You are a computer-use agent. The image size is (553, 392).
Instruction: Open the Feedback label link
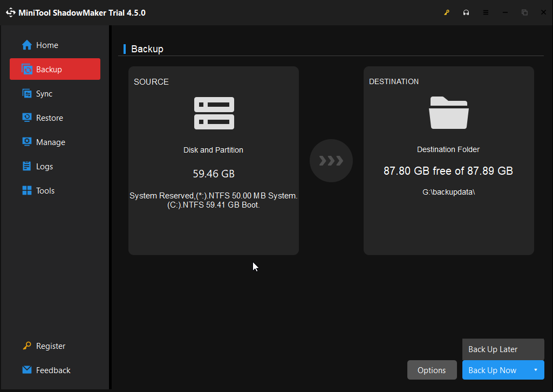pos(53,370)
